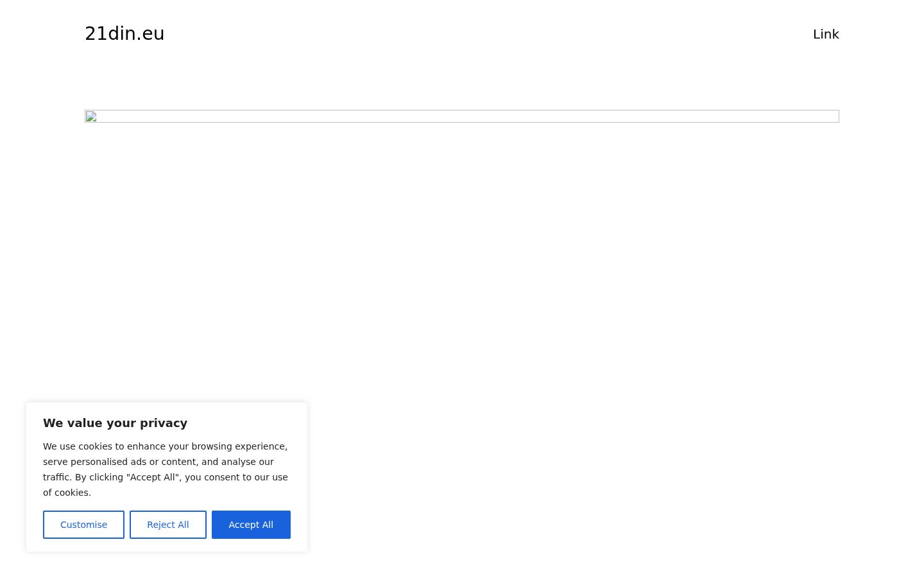Open the Link navigation item
This screenshot has height=578, width=924.
click(x=826, y=34)
